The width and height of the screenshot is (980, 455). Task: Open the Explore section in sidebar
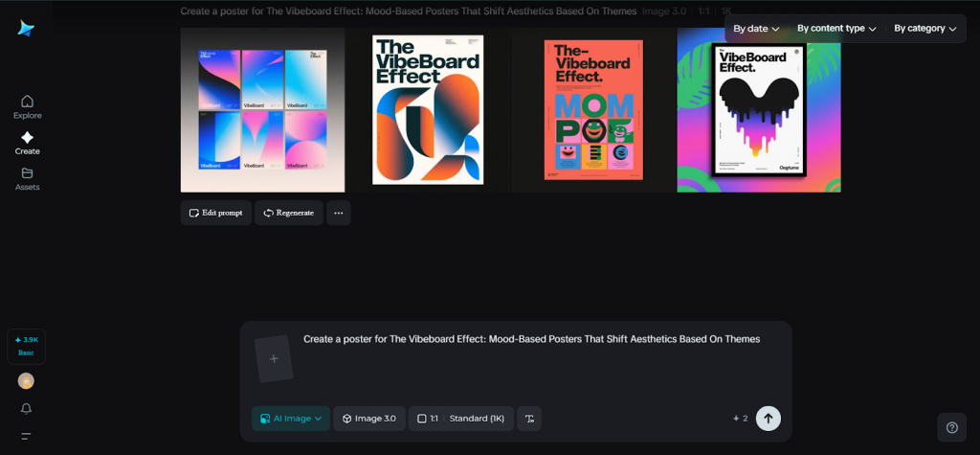click(x=27, y=106)
